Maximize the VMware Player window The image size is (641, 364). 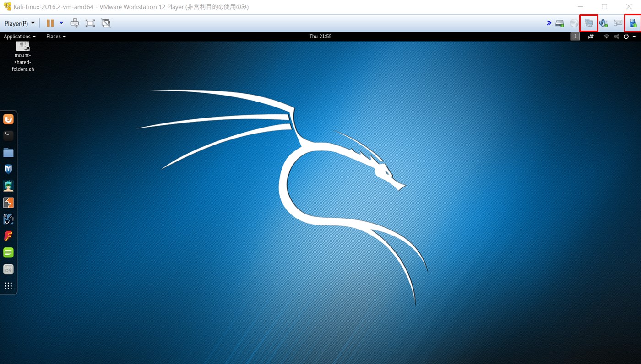click(604, 7)
